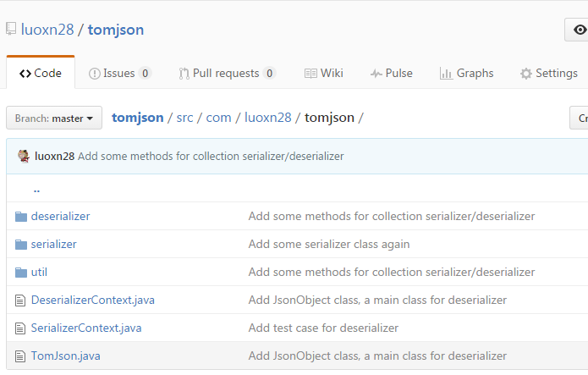Click 'Add some serializer class again' commit message

pos(329,245)
